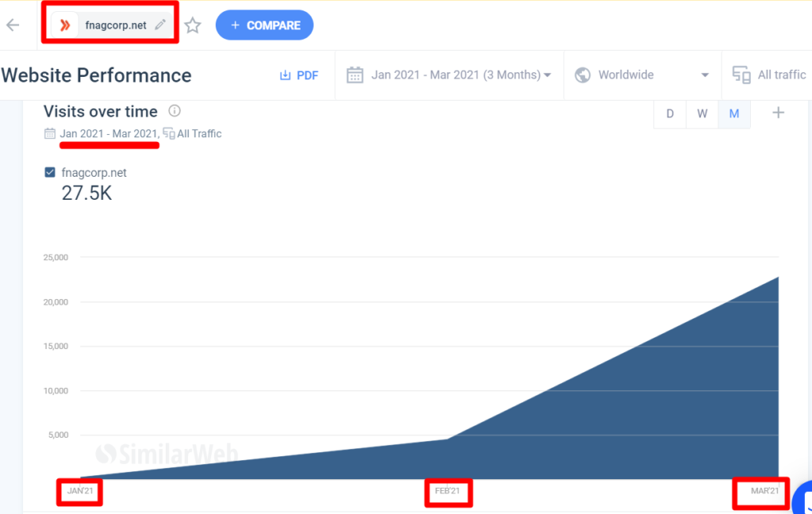Switch to daily (D) granularity

click(x=670, y=113)
